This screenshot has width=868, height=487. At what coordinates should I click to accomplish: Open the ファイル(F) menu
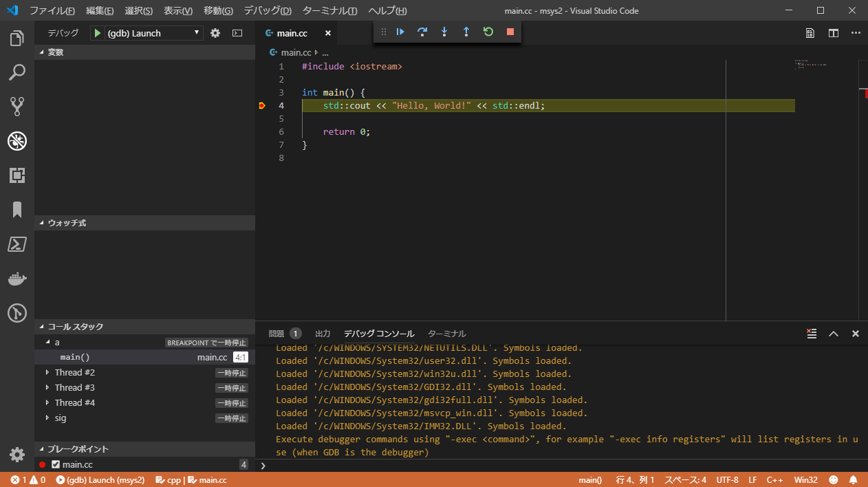tap(52, 11)
